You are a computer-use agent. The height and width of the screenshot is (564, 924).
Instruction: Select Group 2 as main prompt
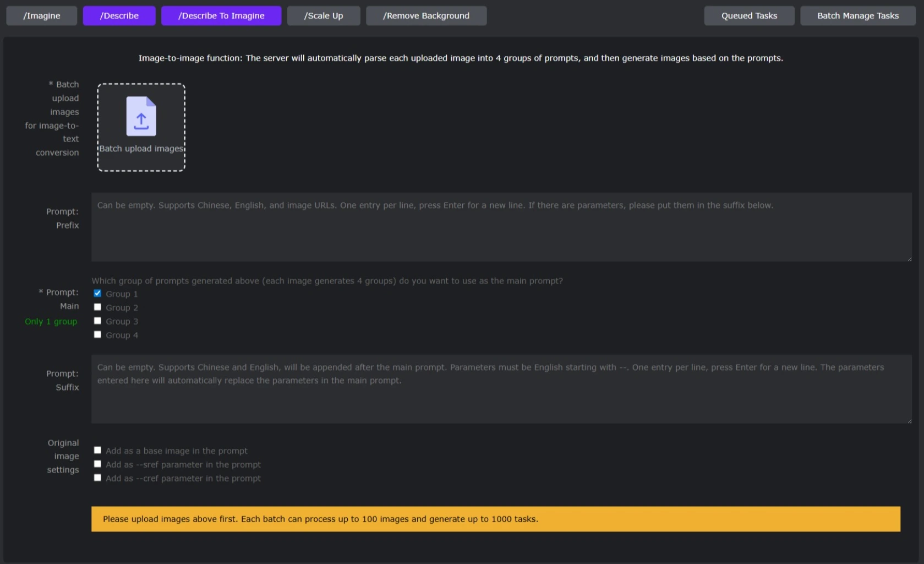(x=97, y=307)
